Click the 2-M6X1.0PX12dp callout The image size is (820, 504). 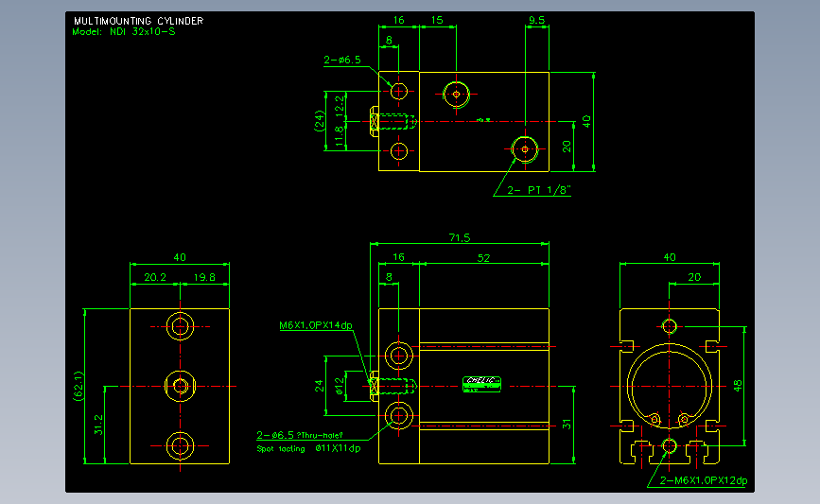(704, 481)
